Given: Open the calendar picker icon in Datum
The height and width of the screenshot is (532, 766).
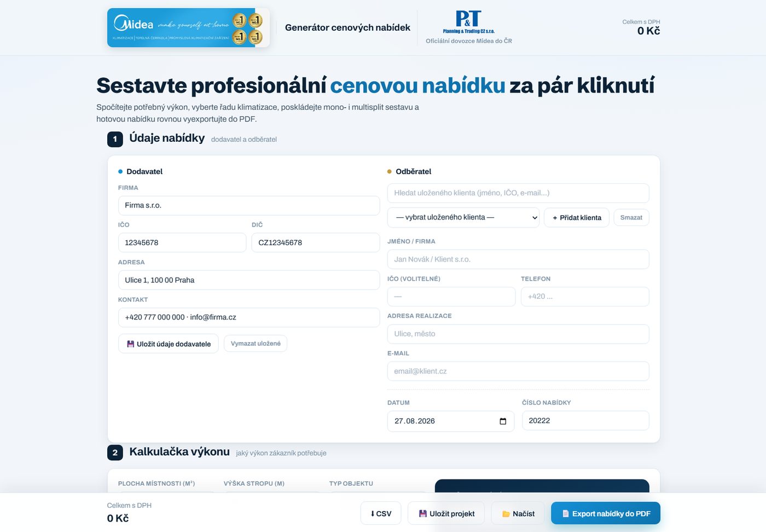Looking at the screenshot, I should click(x=503, y=421).
